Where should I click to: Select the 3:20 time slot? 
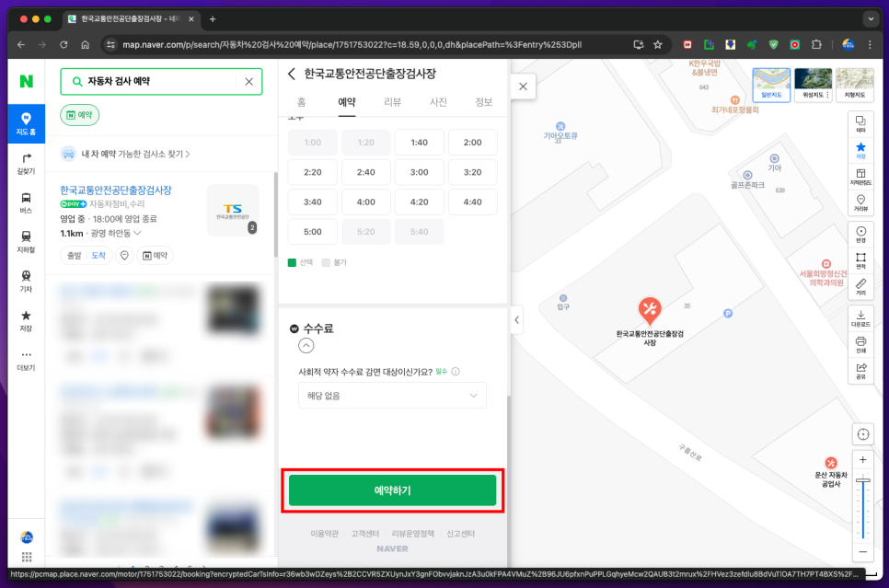472,172
